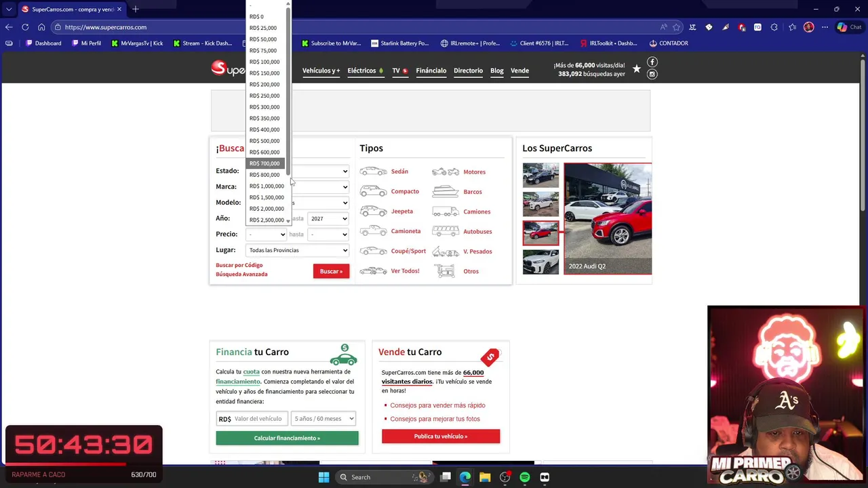868x488 pixels.
Task: Open the browser home page icon
Action: [x=41, y=27]
